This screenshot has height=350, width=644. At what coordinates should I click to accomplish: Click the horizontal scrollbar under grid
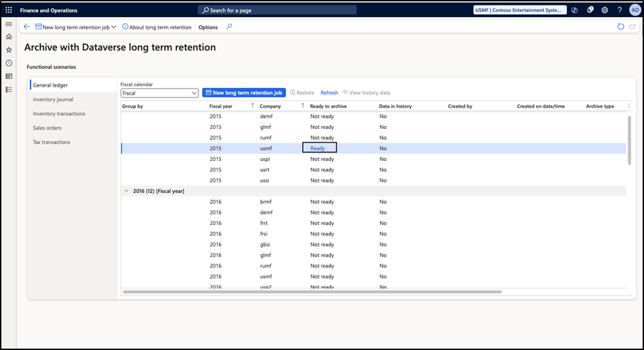(x=312, y=292)
